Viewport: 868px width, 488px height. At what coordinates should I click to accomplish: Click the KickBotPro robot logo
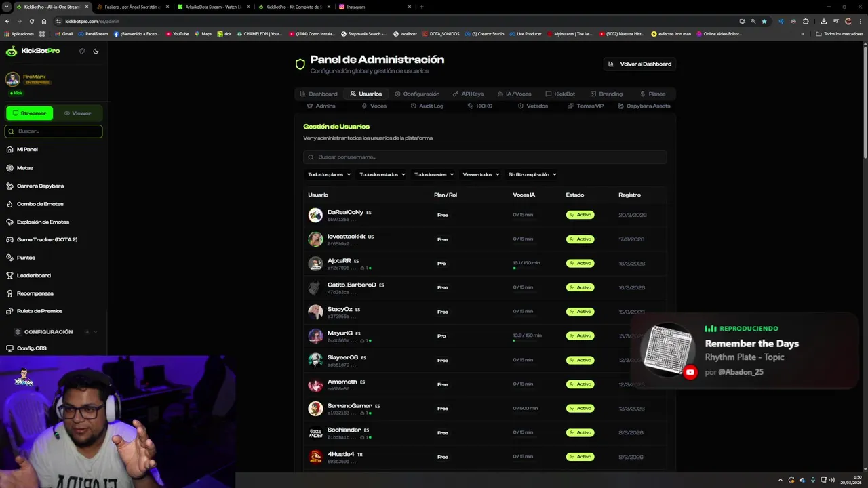[12, 51]
